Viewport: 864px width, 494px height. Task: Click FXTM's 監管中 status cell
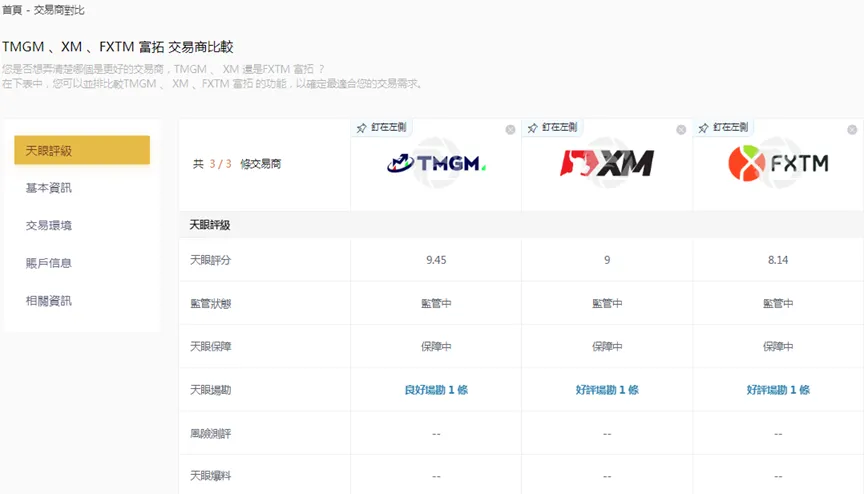(778, 303)
